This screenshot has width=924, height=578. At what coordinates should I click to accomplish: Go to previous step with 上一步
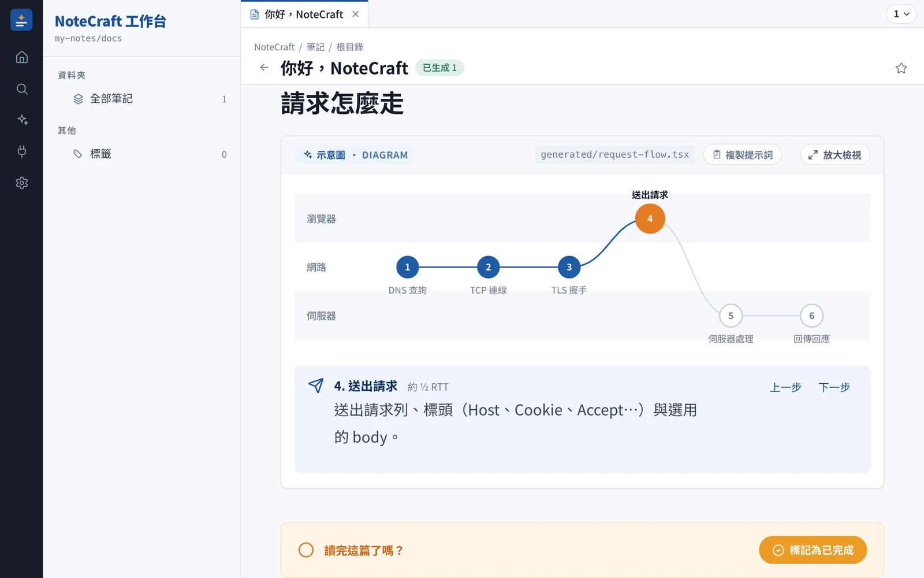click(x=785, y=387)
